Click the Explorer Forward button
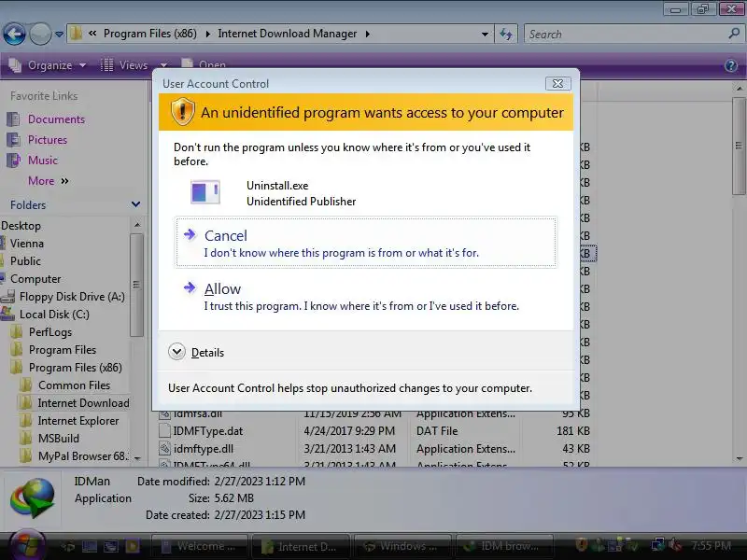 tap(40, 34)
